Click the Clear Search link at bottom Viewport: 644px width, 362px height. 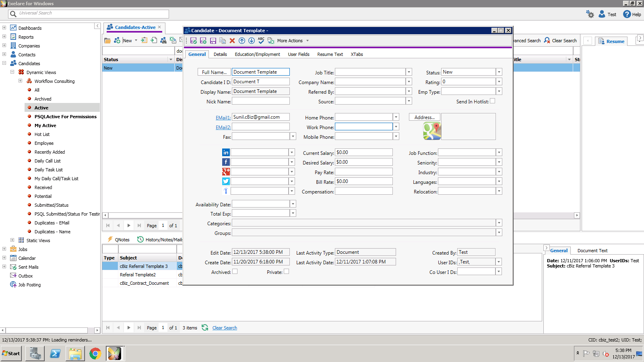point(225,328)
